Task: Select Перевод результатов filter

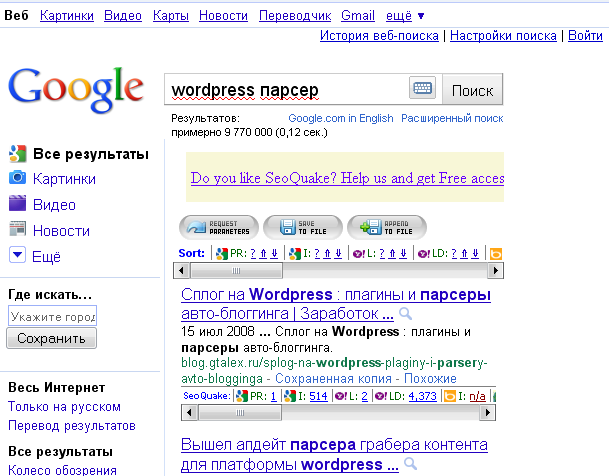Action: (x=72, y=426)
